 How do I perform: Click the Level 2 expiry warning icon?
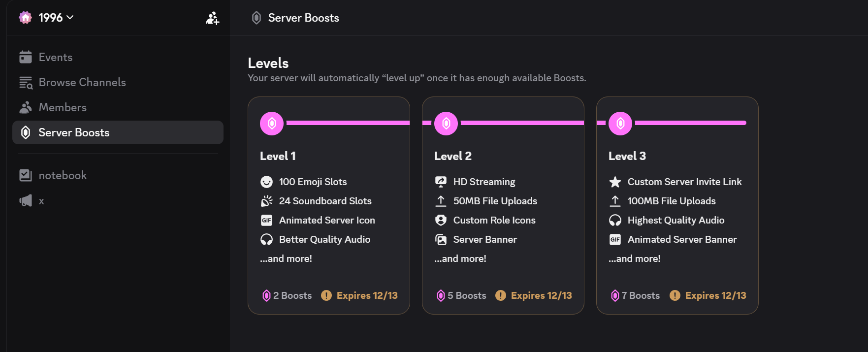click(501, 295)
